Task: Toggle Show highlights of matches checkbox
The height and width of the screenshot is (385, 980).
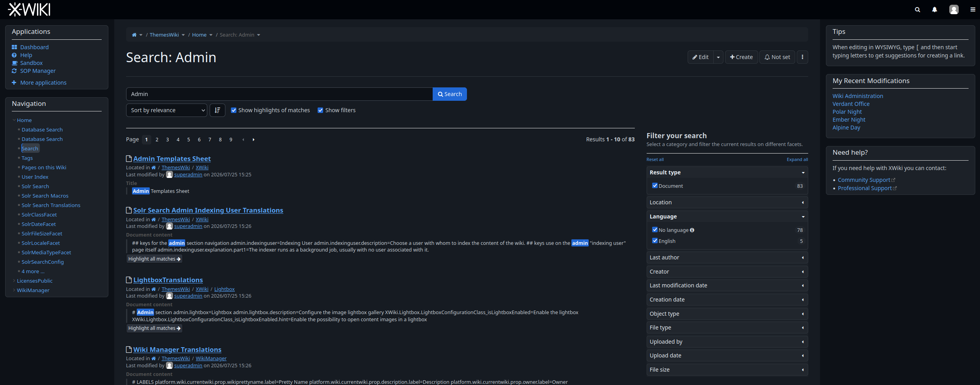Action: (234, 110)
